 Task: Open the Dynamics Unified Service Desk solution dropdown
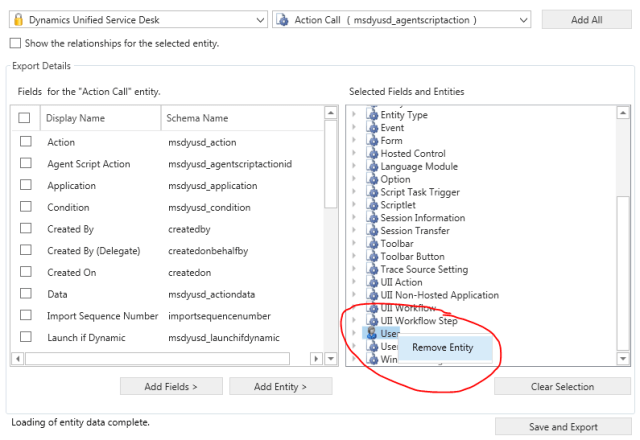pos(260,20)
